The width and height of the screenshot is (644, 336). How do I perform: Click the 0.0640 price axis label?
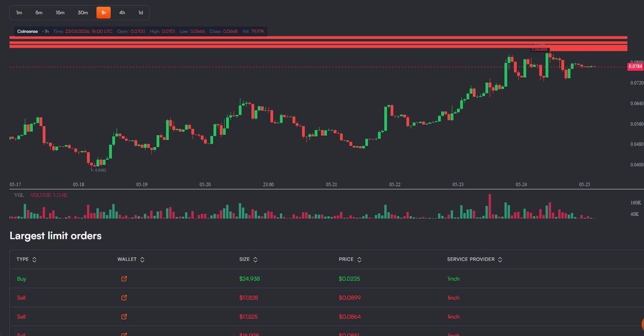pos(636,104)
